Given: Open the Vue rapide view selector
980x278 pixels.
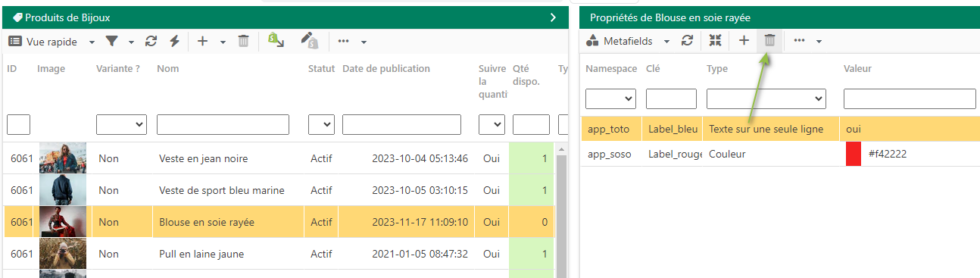Looking at the screenshot, I should click(51, 42).
